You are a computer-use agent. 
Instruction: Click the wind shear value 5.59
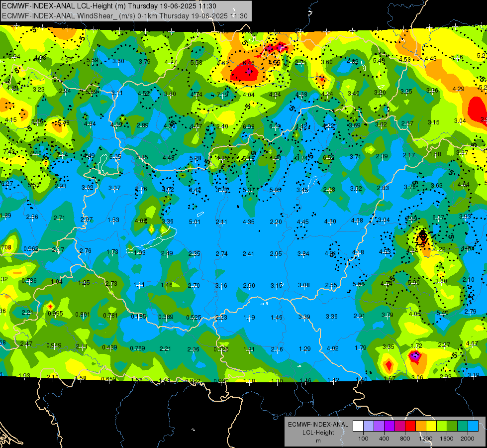click(x=92, y=60)
